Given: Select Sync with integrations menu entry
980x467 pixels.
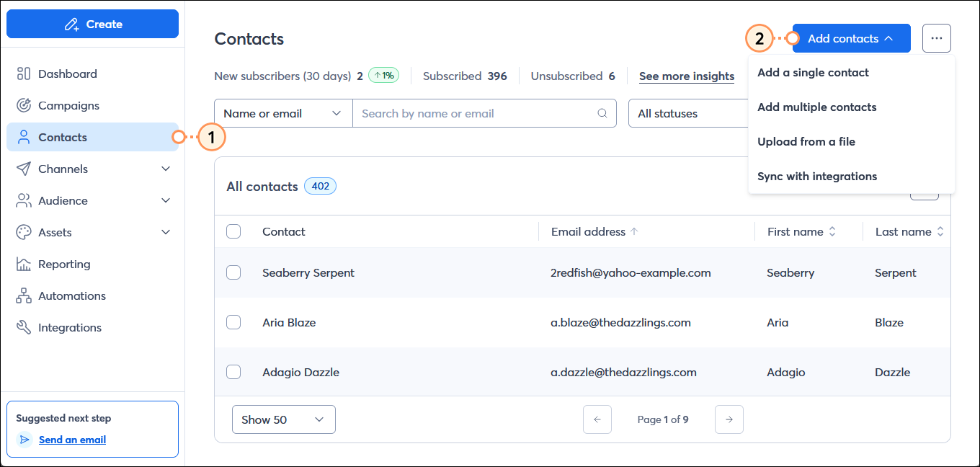Looking at the screenshot, I should click(817, 176).
